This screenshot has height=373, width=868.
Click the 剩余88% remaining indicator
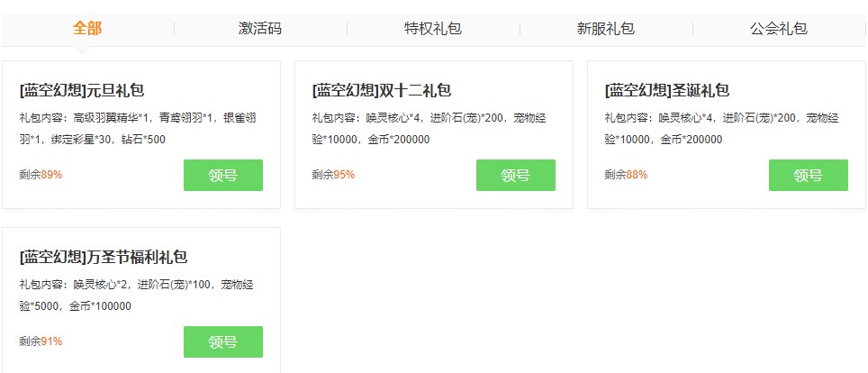[626, 175]
